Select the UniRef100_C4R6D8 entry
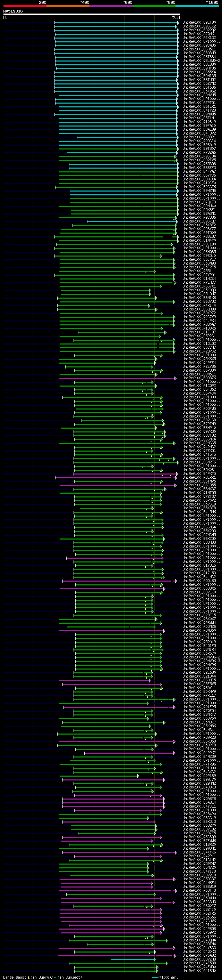This screenshot has width=222, height=980. tap(199, 929)
